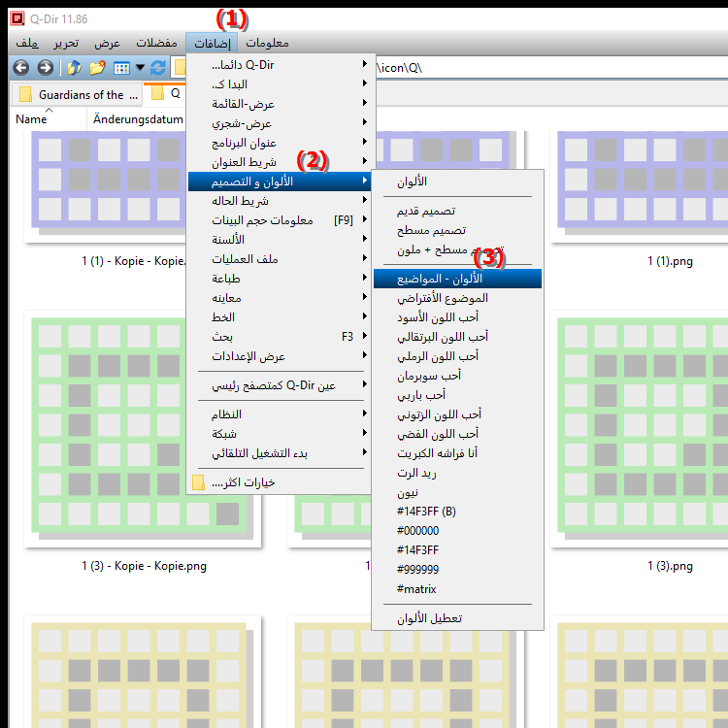
Task: Click the up-one-folder icon in toolbar
Action: (x=74, y=68)
